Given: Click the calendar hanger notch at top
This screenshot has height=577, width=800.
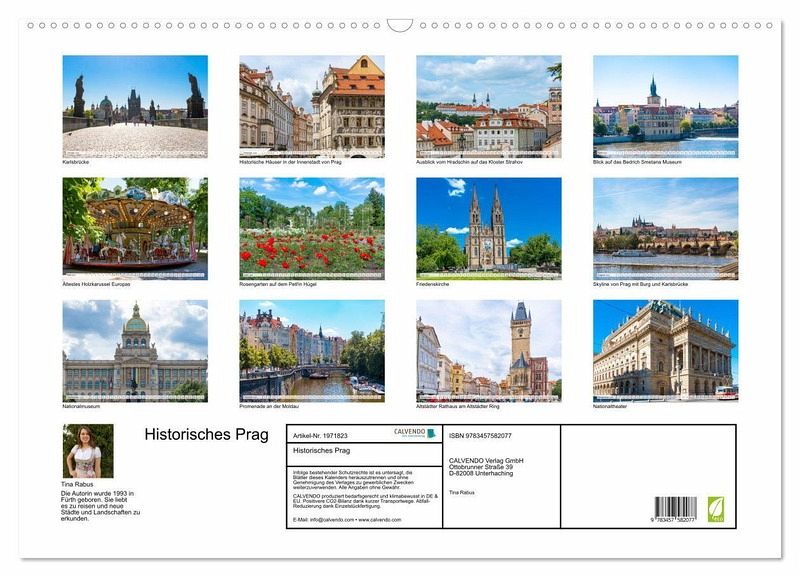Looking at the screenshot, I should click(x=400, y=26).
